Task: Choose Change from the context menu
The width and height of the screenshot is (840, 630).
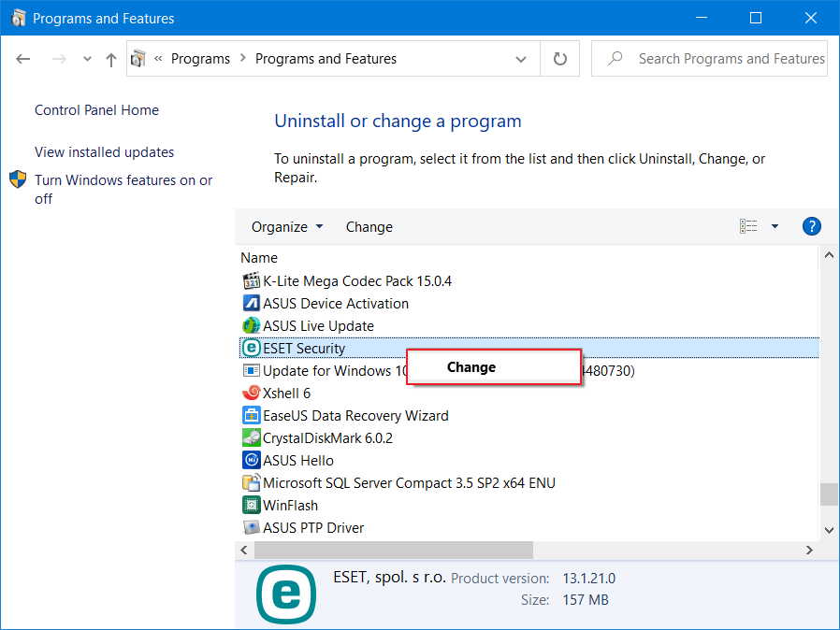Action: [471, 367]
